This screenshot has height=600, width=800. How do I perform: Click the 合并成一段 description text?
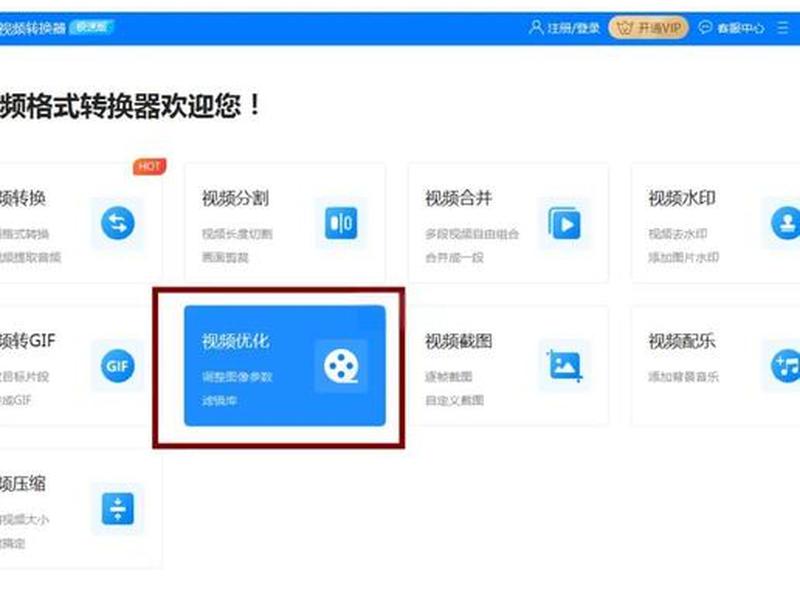pos(455,258)
